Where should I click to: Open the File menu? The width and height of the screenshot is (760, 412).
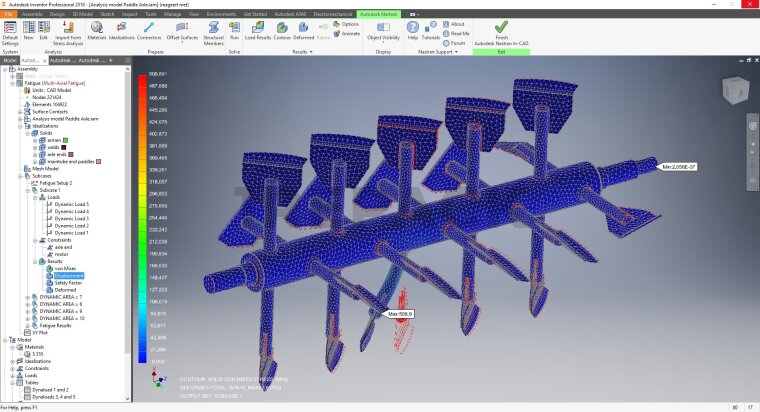tap(8, 15)
